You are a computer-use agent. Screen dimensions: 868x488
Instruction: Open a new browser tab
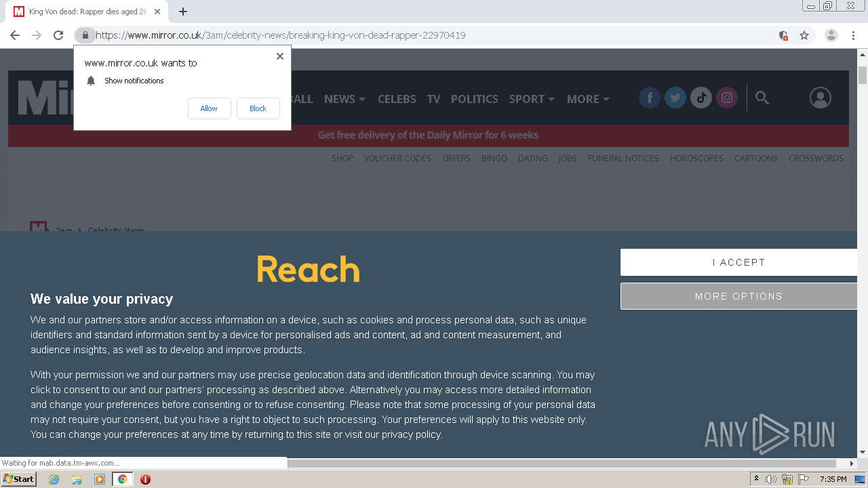coord(183,12)
